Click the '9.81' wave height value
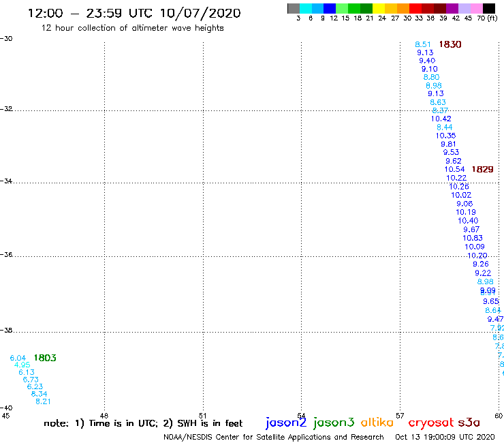This screenshot has width=504, height=443. coord(448,144)
